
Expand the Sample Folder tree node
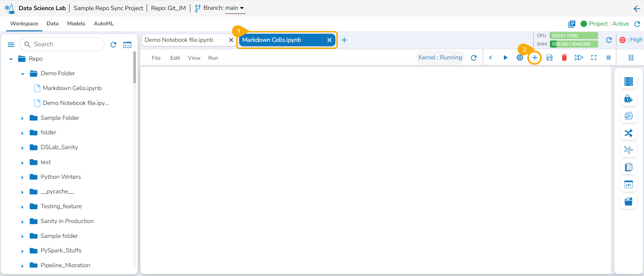point(22,118)
